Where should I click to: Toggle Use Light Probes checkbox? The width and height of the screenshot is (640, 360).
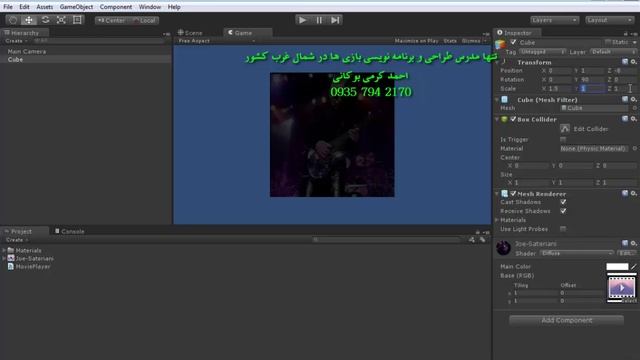[563, 229]
